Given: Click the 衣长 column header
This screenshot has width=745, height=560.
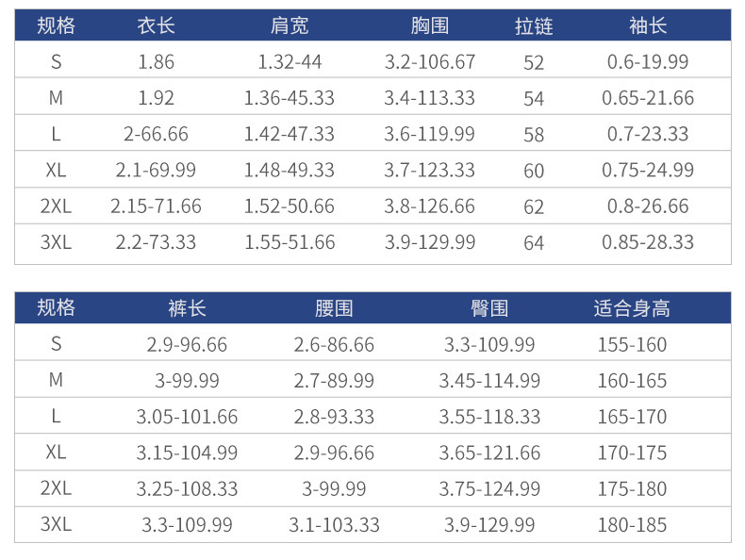Looking at the screenshot, I should coord(157,26).
